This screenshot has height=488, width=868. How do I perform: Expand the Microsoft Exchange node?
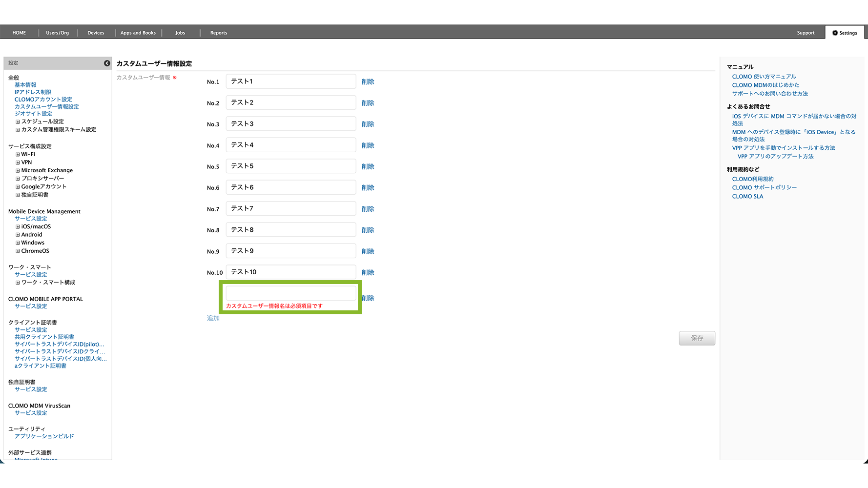[x=18, y=171]
